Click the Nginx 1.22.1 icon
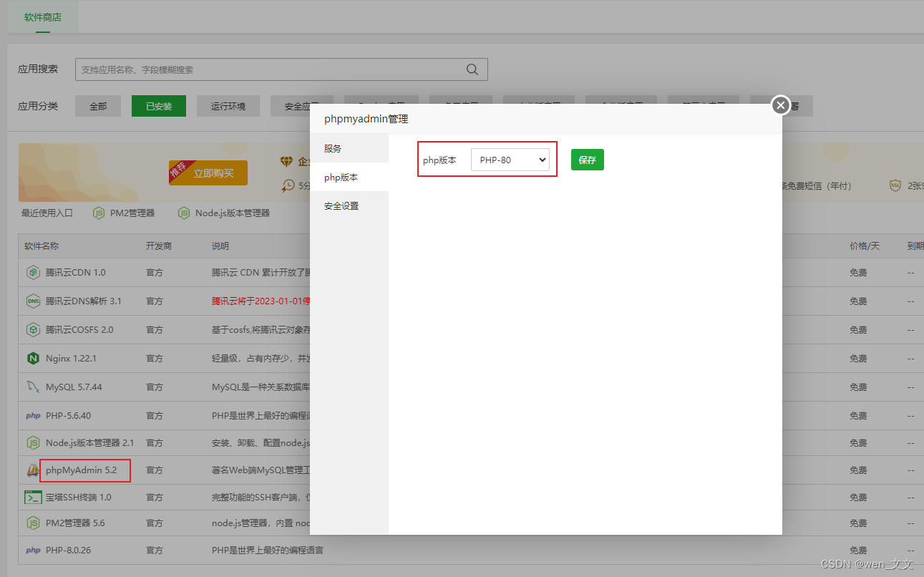The width and height of the screenshot is (924, 577). coord(33,358)
